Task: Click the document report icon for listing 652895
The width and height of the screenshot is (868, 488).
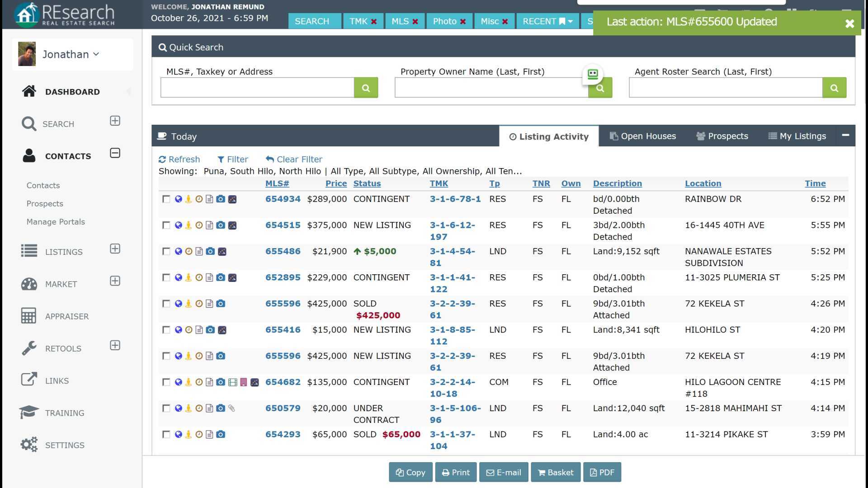Action: click(x=209, y=278)
